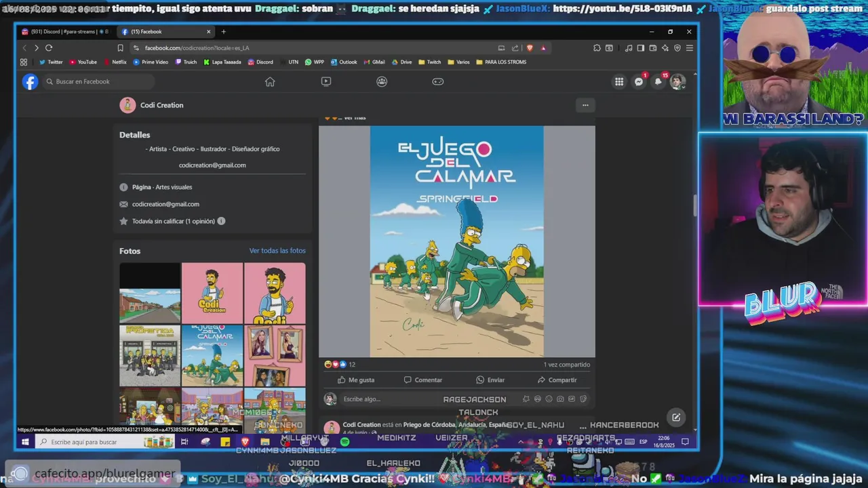Switch to the Discord para-streams tab
Screen dimensions: 868x488
(65, 31)
